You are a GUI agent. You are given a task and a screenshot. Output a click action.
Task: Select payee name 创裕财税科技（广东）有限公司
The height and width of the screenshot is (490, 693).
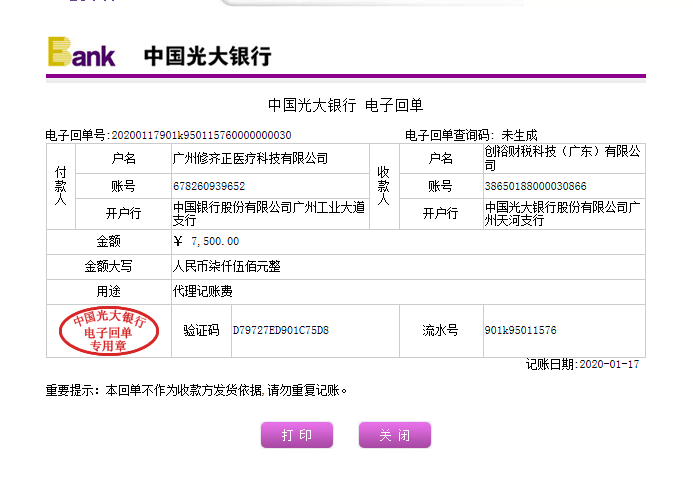[x=562, y=158]
